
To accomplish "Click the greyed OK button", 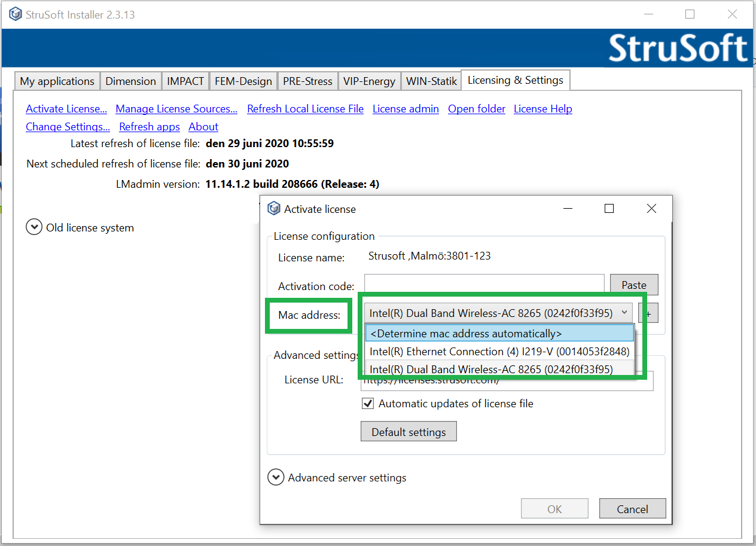I will point(554,509).
